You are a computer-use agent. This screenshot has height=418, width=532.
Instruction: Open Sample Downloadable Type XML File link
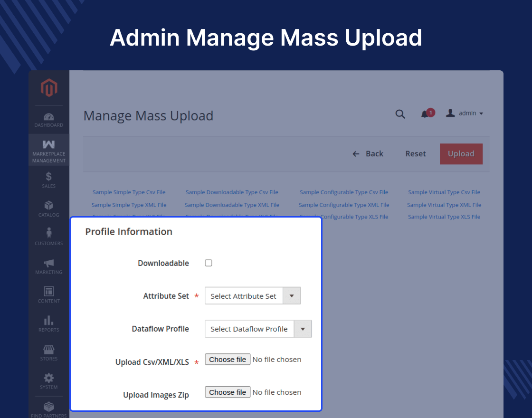click(232, 205)
